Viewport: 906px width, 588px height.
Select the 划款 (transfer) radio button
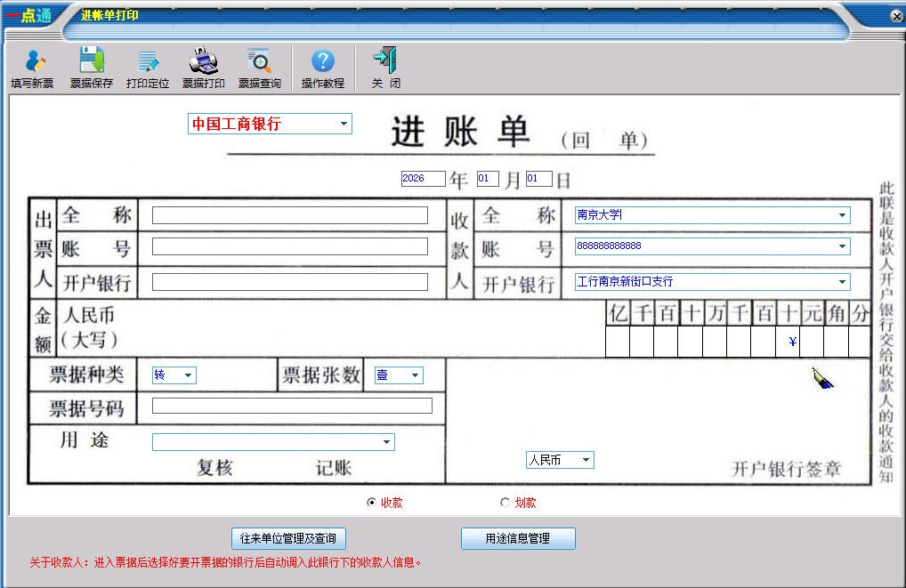506,501
